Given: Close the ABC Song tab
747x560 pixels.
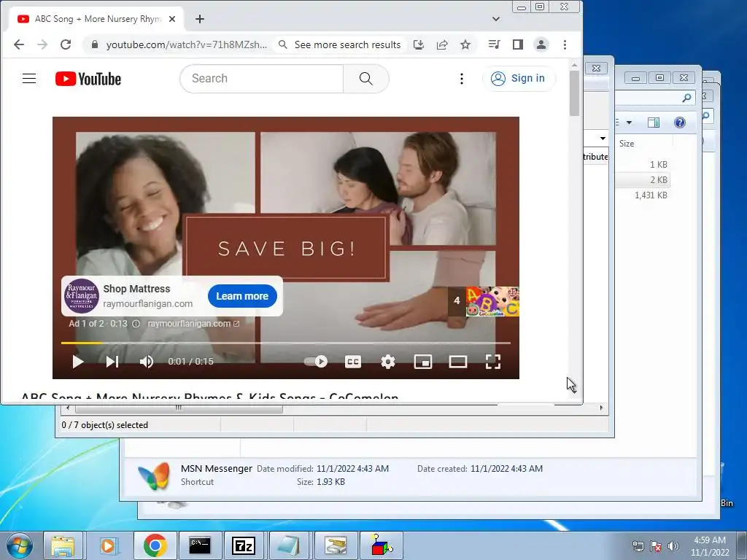Looking at the screenshot, I should coord(172,19).
